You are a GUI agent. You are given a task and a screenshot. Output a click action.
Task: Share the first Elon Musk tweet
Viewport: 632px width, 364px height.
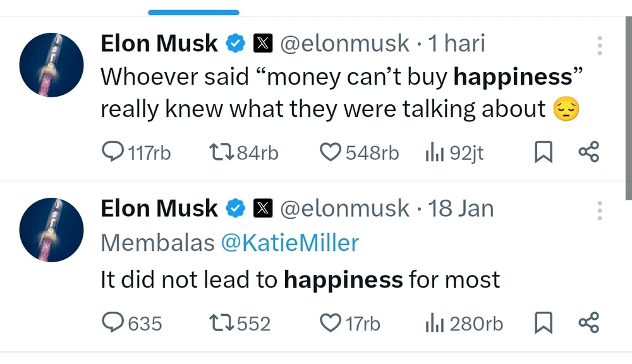pos(588,152)
